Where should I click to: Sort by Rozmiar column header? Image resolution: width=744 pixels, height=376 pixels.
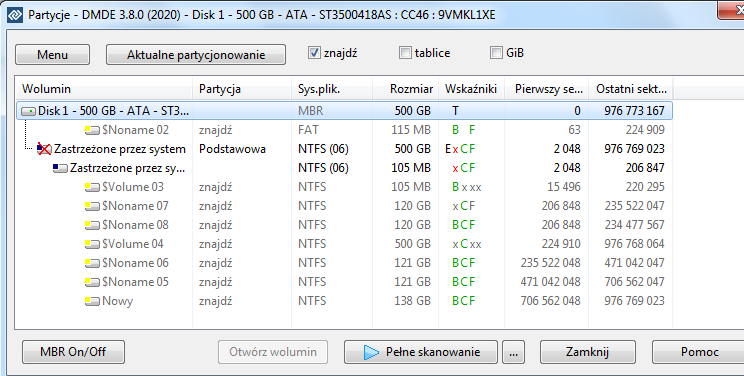click(x=406, y=89)
